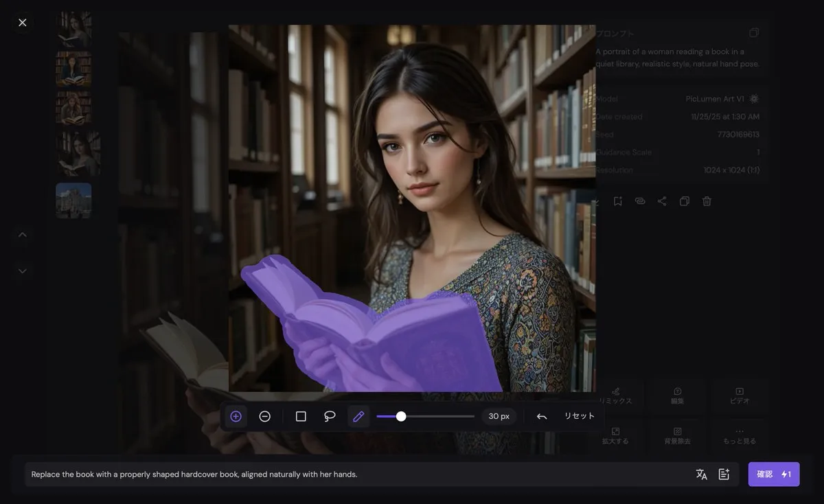Select the lasso selection tool
This screenshot has height=504, width=824.
point(330,416)
